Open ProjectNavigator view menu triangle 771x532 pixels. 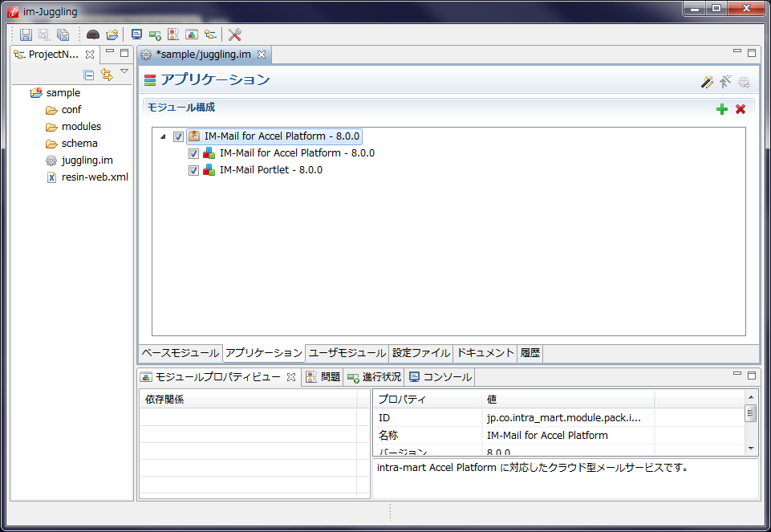point(124,71)
